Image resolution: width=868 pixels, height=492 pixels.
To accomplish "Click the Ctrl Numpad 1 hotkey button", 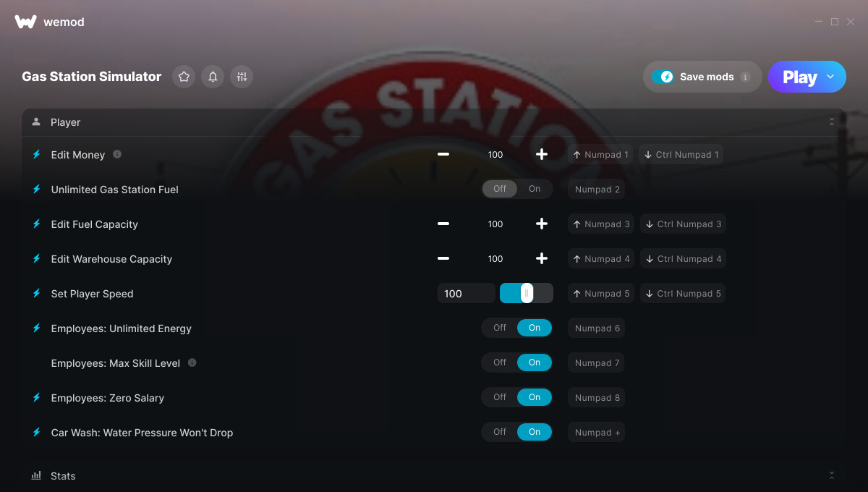I will [681, 155].
